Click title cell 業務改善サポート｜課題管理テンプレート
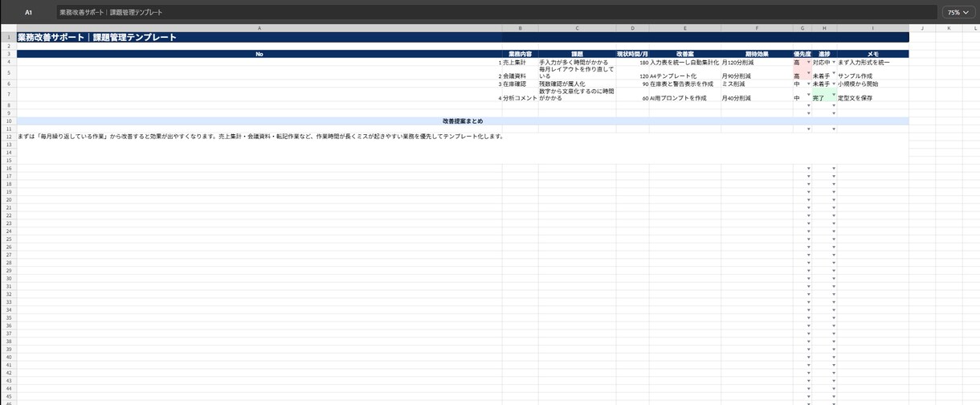 tap(463, 37)
